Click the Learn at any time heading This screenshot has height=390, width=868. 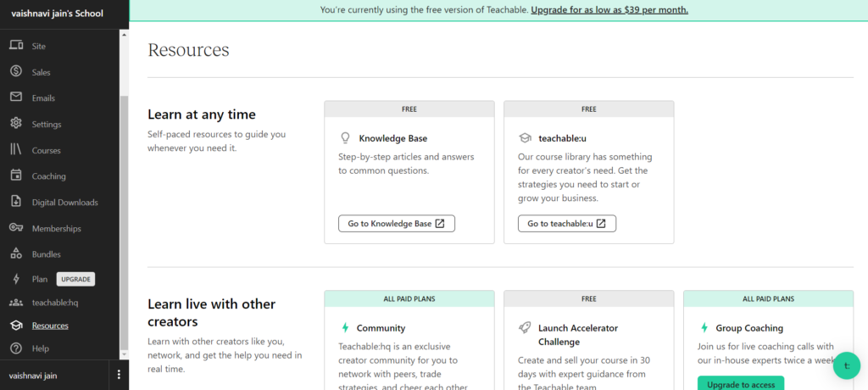[x=202, y=114]
